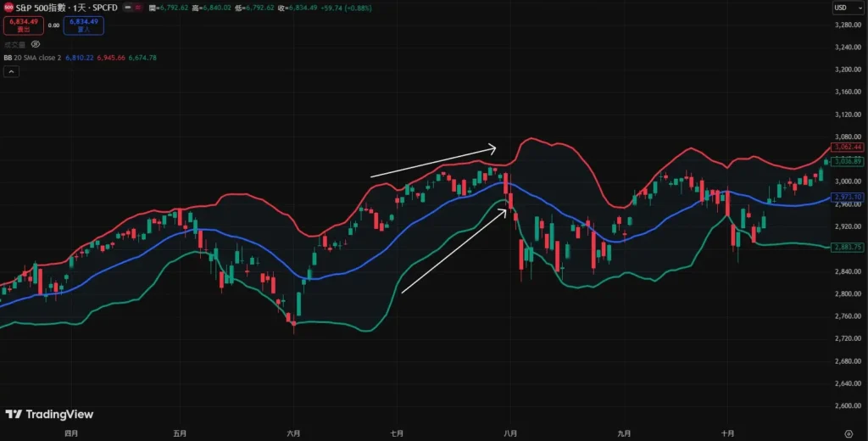Click the green last price label 3,036.89

point(848,160)
